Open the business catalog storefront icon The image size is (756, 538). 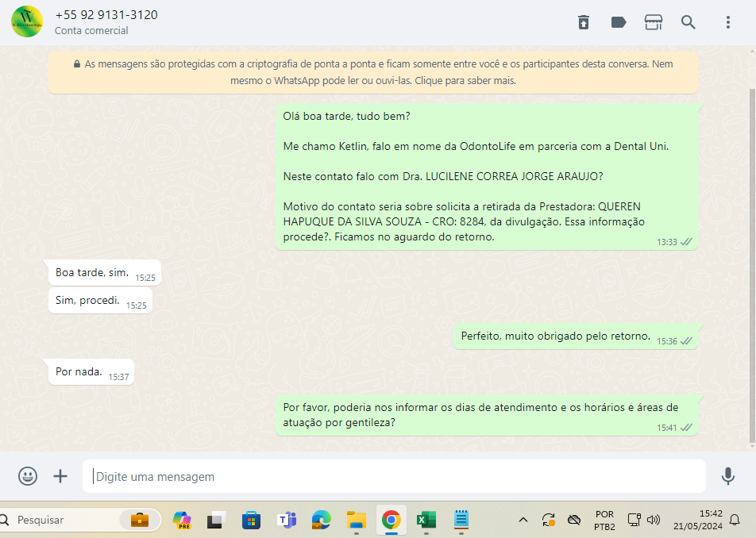click(x=653, y=22)
